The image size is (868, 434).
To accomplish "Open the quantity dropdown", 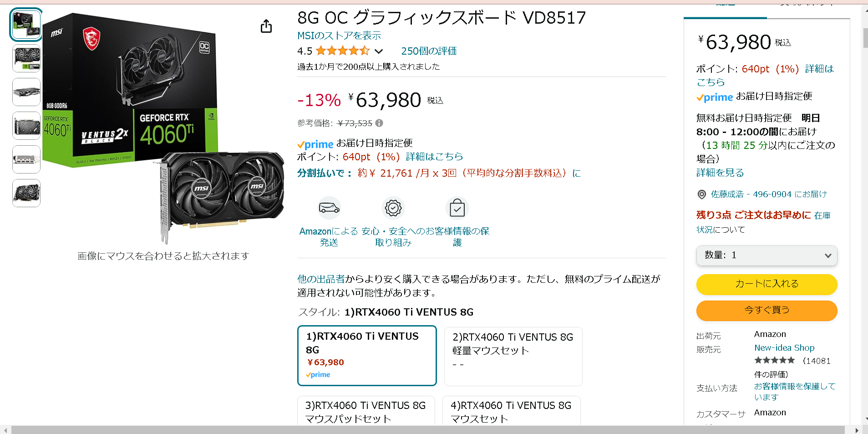I will pos(766,255).
